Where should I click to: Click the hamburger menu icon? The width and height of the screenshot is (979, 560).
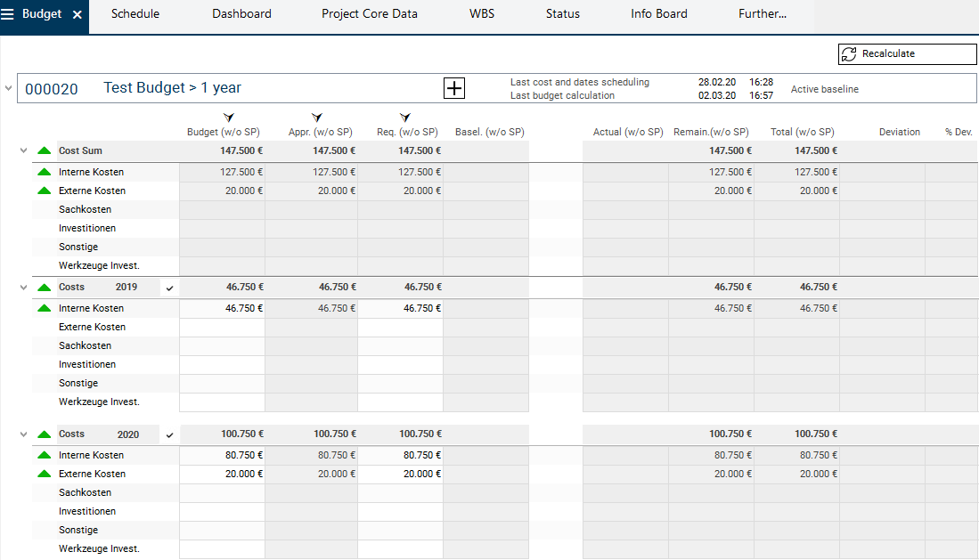[8, 14]
